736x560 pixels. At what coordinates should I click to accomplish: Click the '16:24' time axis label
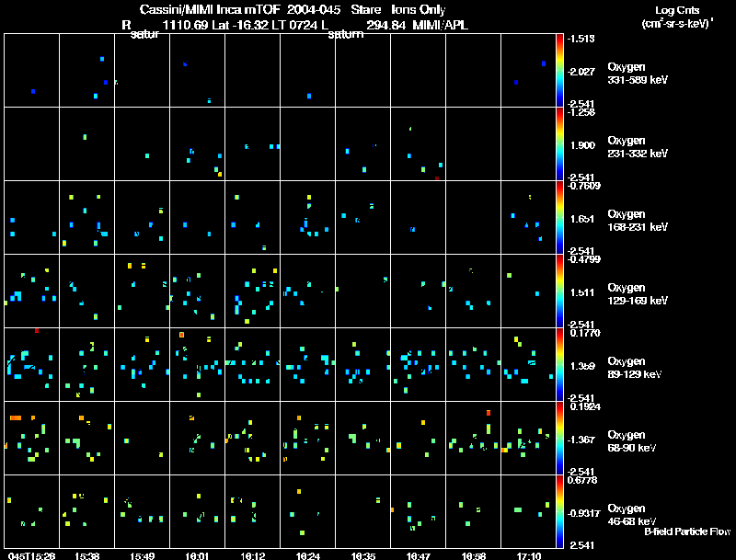[308, 555]
